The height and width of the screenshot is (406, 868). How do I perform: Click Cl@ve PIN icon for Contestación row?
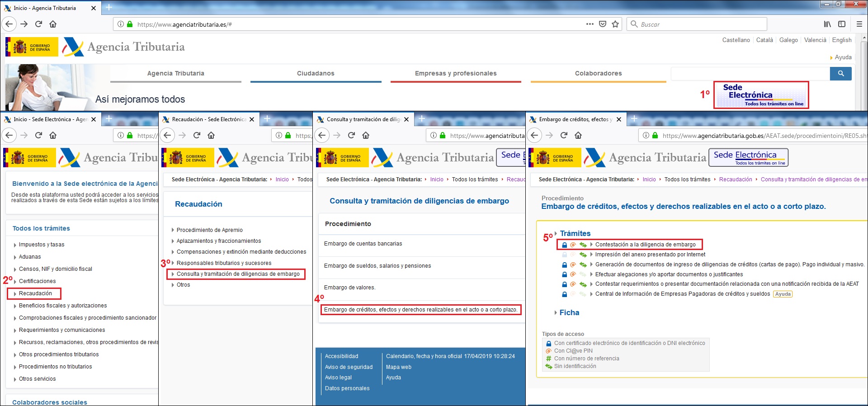point(573,245)
